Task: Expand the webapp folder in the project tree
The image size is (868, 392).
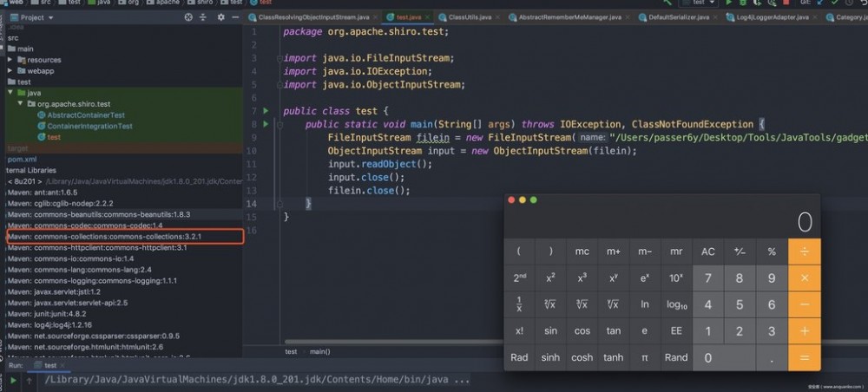Action: click(10, 71)
